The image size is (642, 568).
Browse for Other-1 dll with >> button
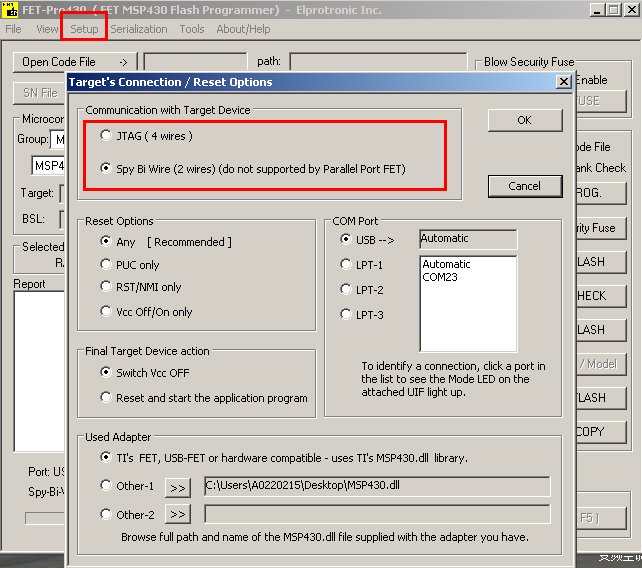click(x=178, y=488)
